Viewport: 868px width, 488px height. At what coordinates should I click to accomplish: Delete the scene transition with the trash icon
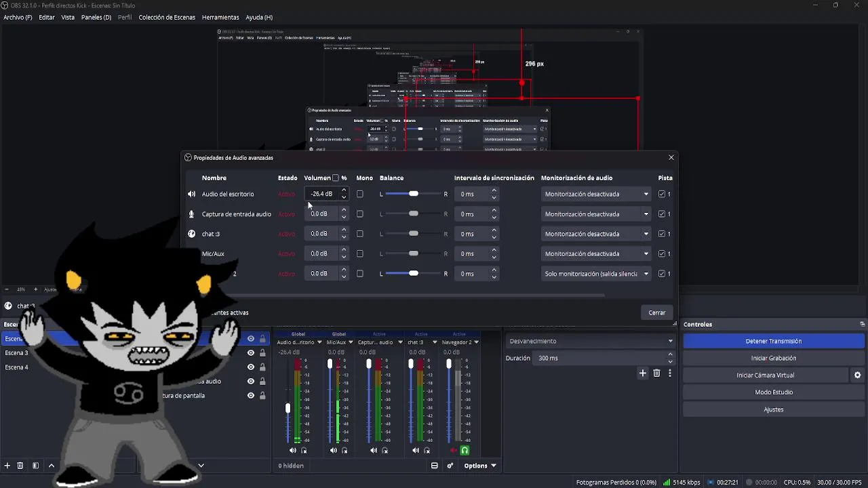tap(656, 373)
